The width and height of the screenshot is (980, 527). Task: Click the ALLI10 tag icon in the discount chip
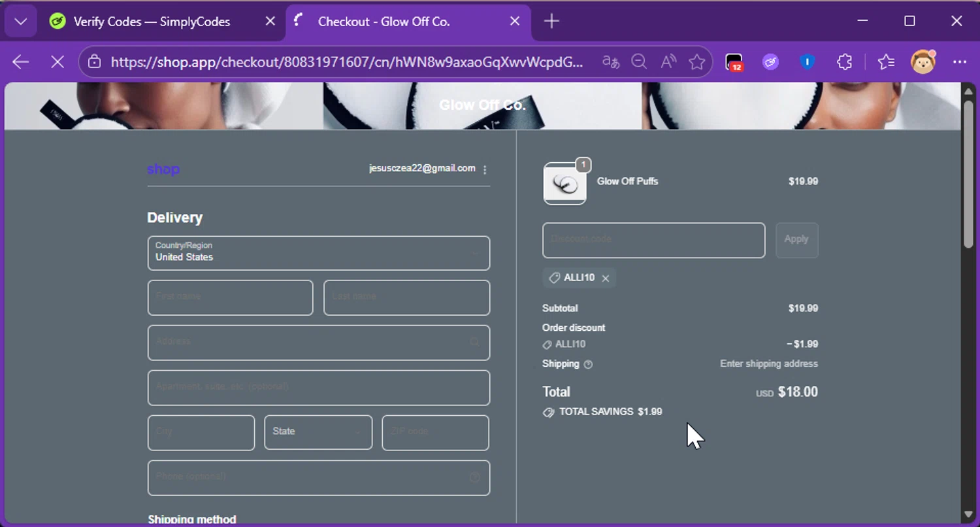(x=554, y=278)
